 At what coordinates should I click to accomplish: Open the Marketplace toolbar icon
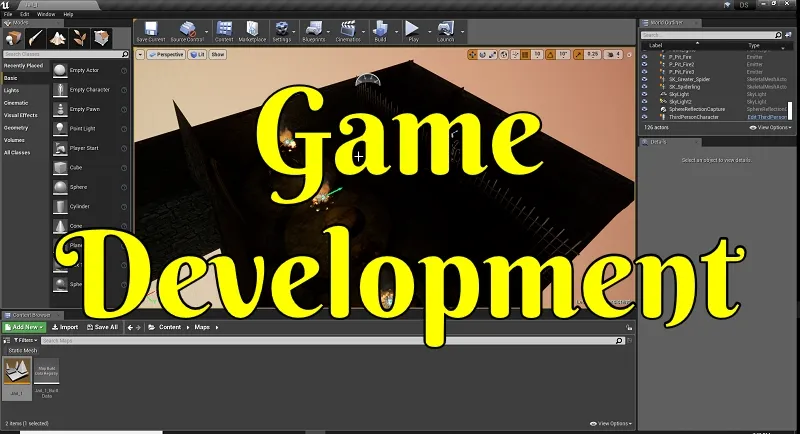[x=253, y=32]
